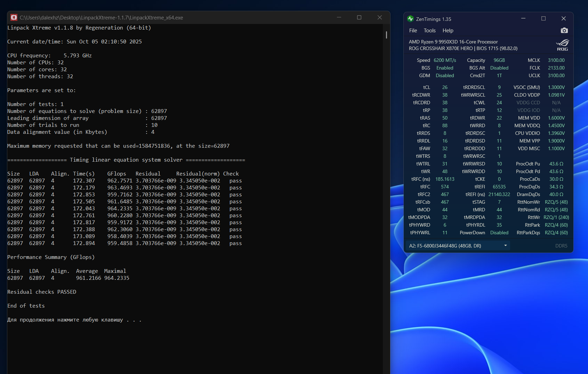Image resolution: width=588 pixels, height=374 pixels.
Task: Click the tRFC value 574
Action: 445,187
